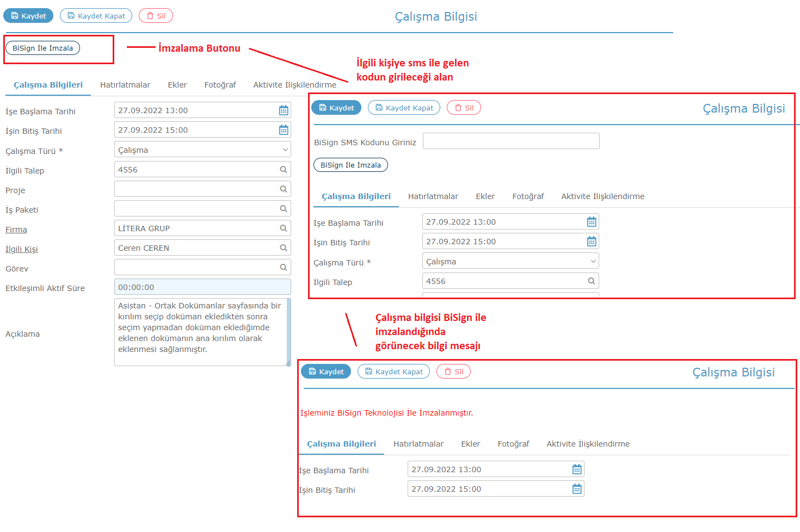Click search icon in İlgili Kişi field
The height and width of the screenshot is (532, 800).
pyautogui.click(x=284, y=248)
